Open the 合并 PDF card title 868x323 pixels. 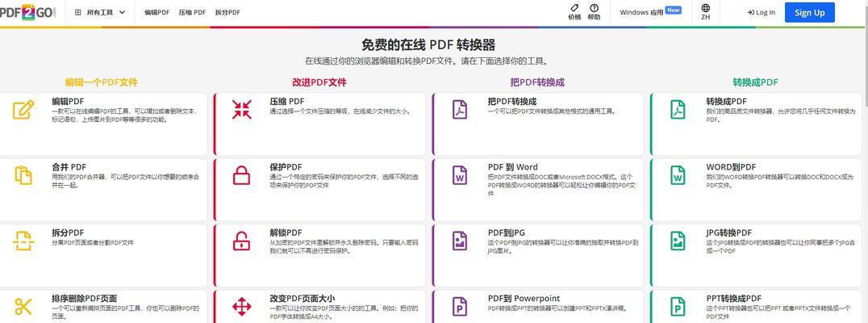(x=69, y=167)
